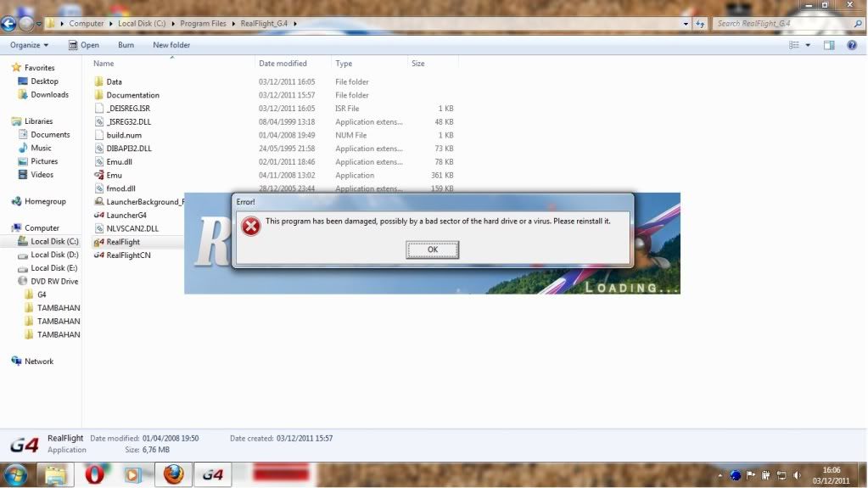
Task: Open the volume icon in system tray
Action: 797,475
